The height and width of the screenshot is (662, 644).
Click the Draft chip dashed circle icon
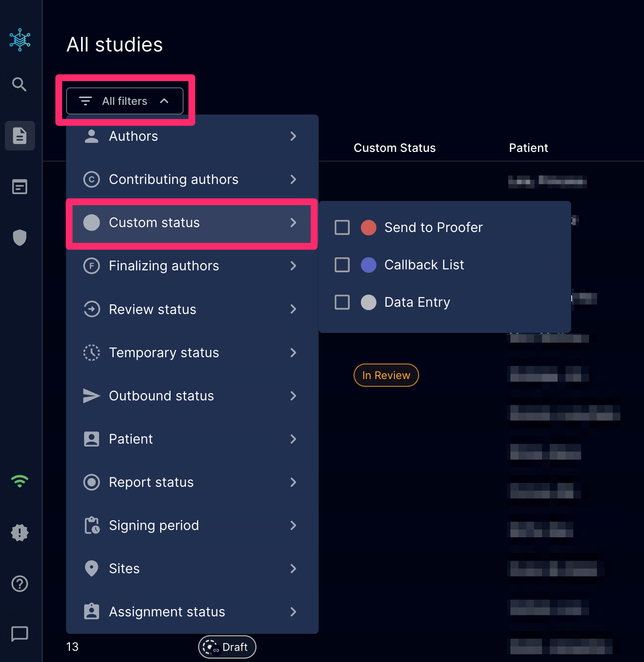tap(211, 647)
